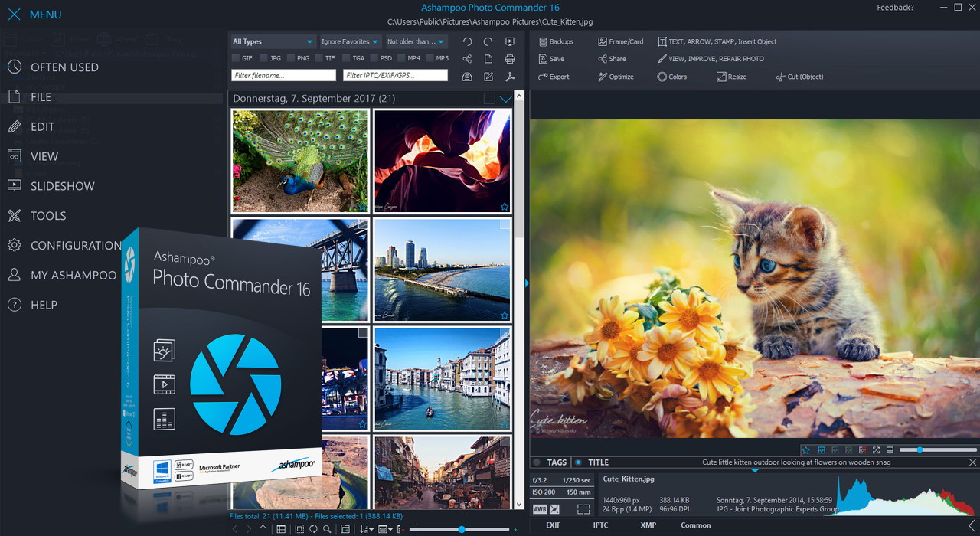Click the monitor icon under the preview

point(890,450)
